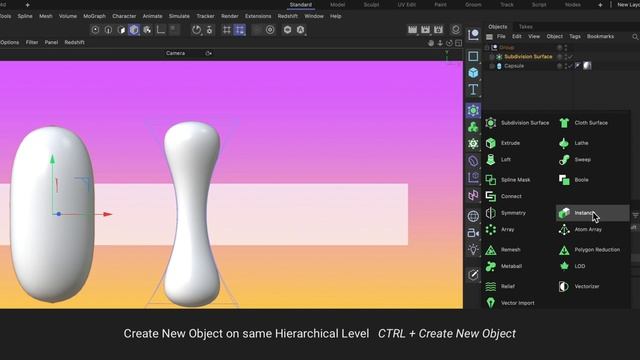
Task: Select Polygons mode icon in top toolbar
Action: [121, 30]
